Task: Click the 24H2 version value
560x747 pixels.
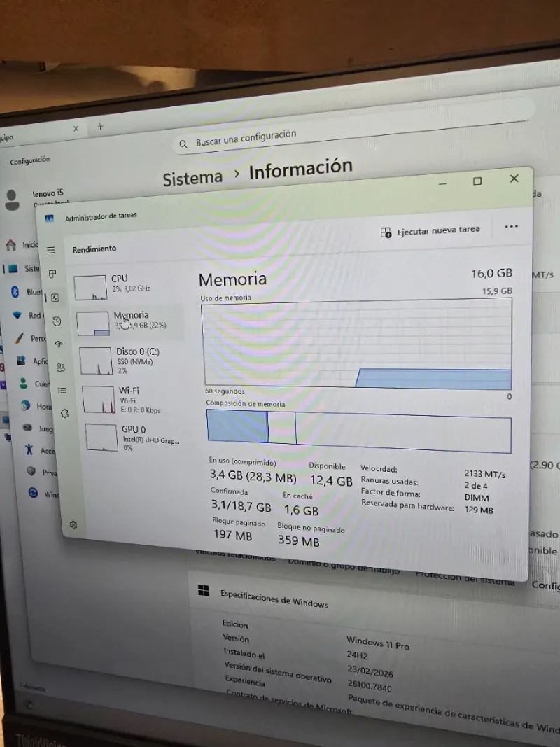Action: point(357,655)
